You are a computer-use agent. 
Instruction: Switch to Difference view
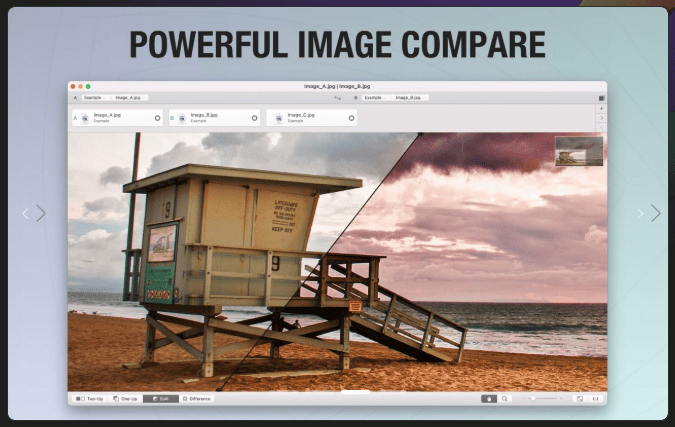point(197,399)
